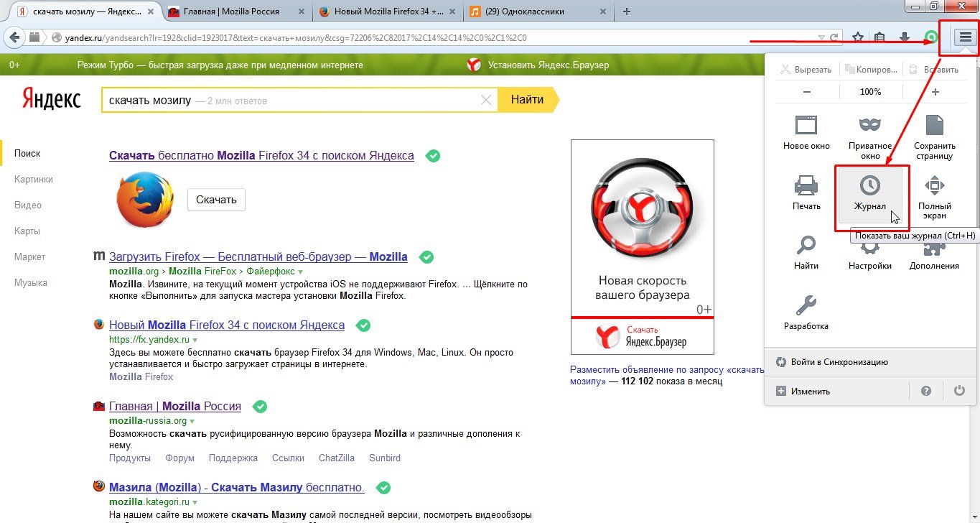Open Find (Найти) from the menu
980x523 pixels.
(806, 252)
